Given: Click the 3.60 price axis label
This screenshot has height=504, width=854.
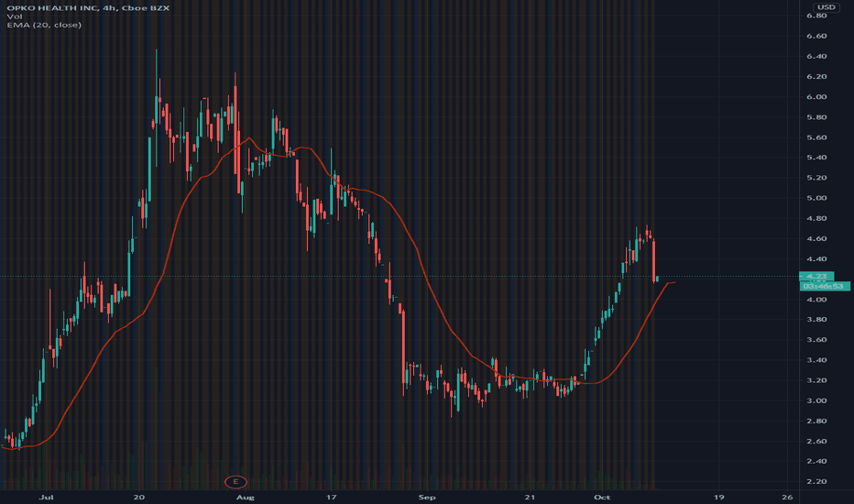Looking at the screenshot, I should pos(816,339).
